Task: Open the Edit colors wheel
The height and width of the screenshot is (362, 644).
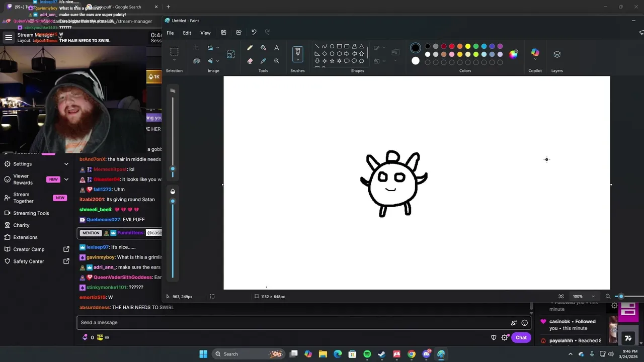Action: pos(513,54)
